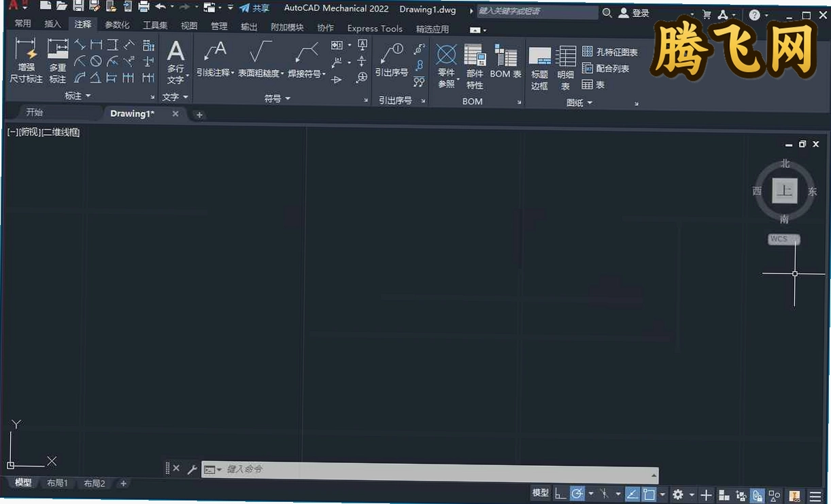
Task: Select the 模型 tab at bottom left
Action: (23, 482)
